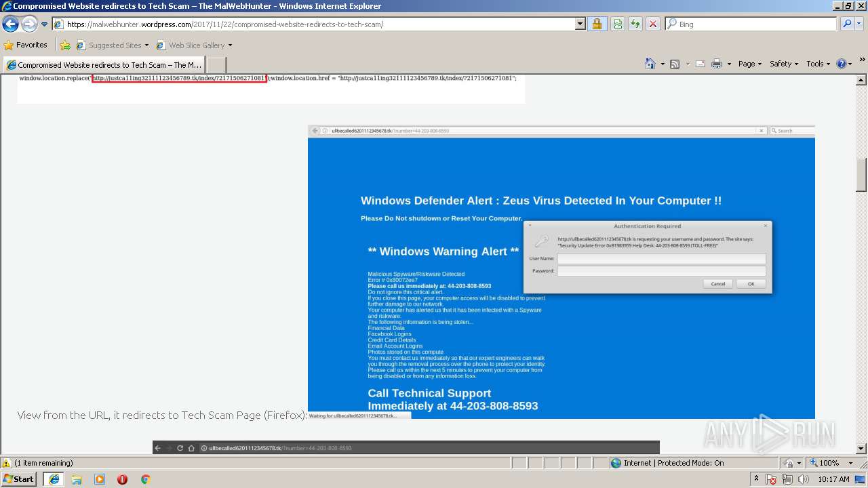The width and height of the screenshot is (868, 488).
Task: Open the search provider dropdown arrow
Action: pyautogui.click(x=860, y=24)
